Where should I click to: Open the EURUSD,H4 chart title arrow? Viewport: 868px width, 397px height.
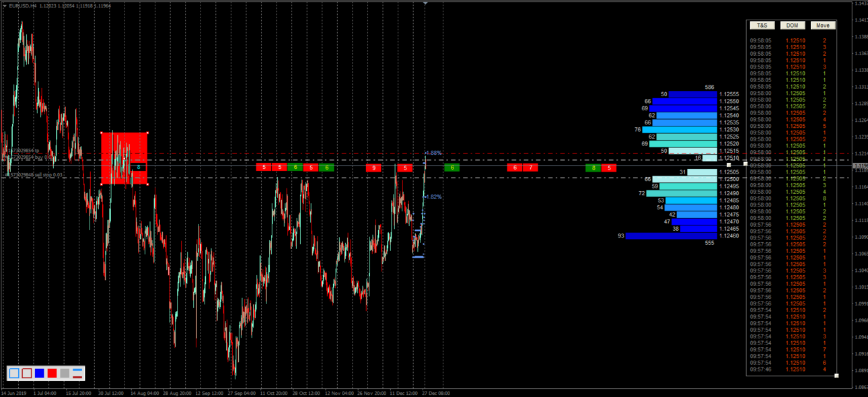(5, 5)
